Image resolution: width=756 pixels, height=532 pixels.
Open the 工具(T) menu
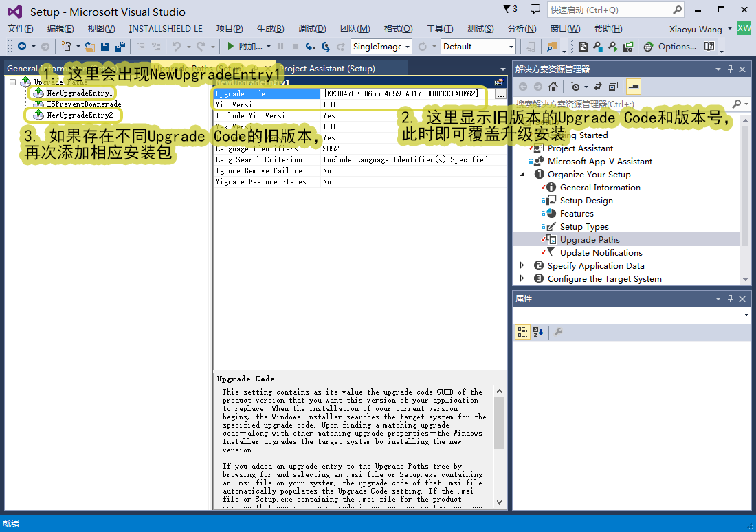tap(440, 28)
